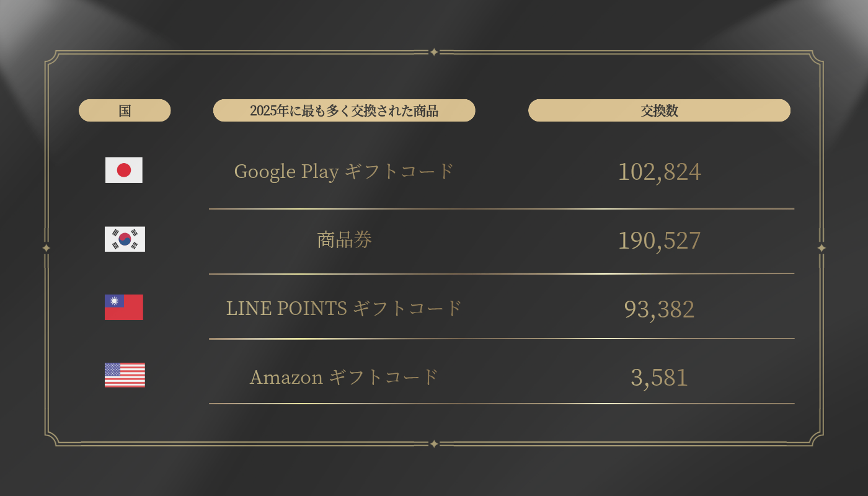Select the 2025年に最も多く交換された商品 header
This screenshot has width=868, height=496.
tap(344, 110)
